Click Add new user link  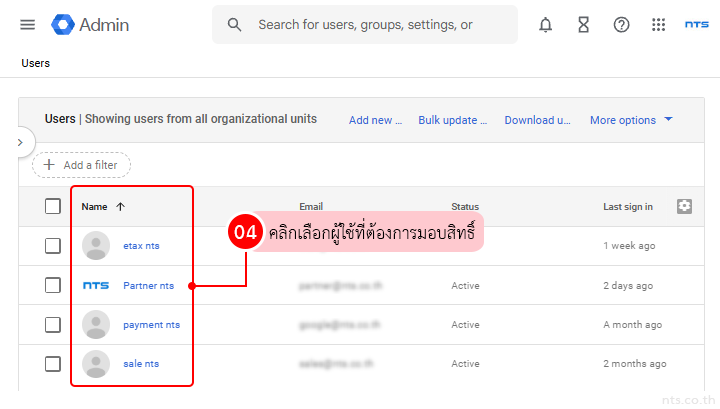(375, 120)
